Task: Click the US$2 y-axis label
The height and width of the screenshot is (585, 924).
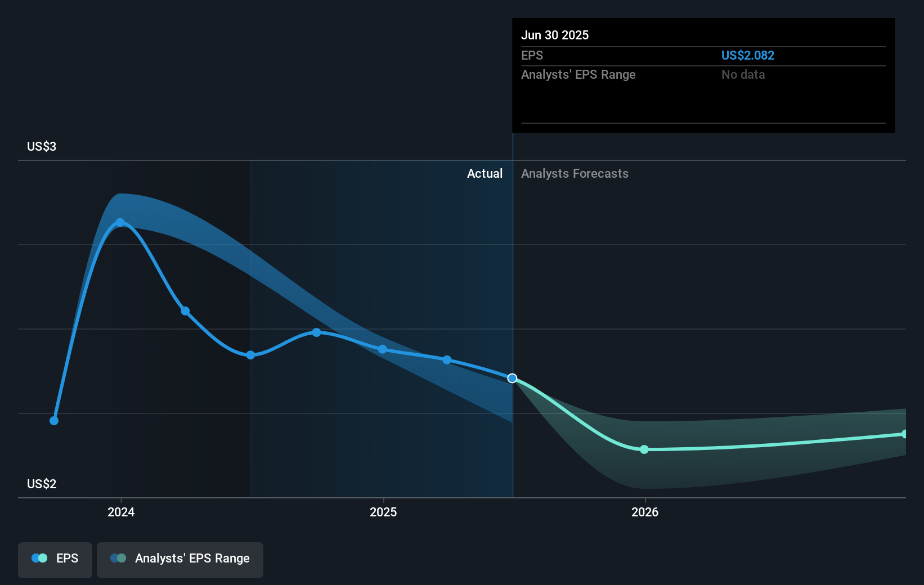Action: coord(42,484)
